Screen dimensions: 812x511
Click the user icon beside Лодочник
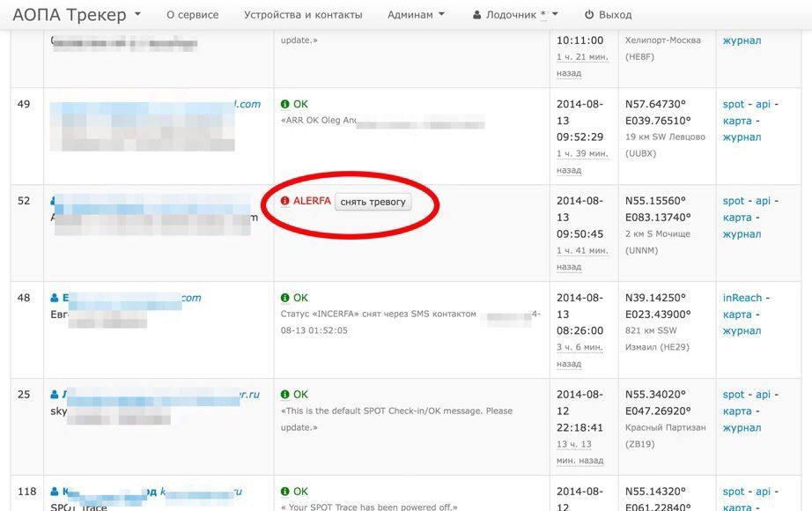pyautogui.click(x=476, y=15)
